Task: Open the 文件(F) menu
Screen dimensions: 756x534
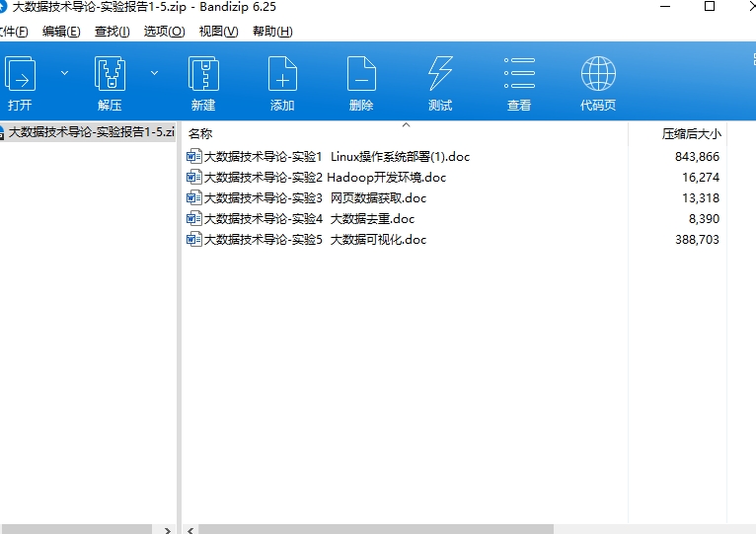Action: click(13, 32)
